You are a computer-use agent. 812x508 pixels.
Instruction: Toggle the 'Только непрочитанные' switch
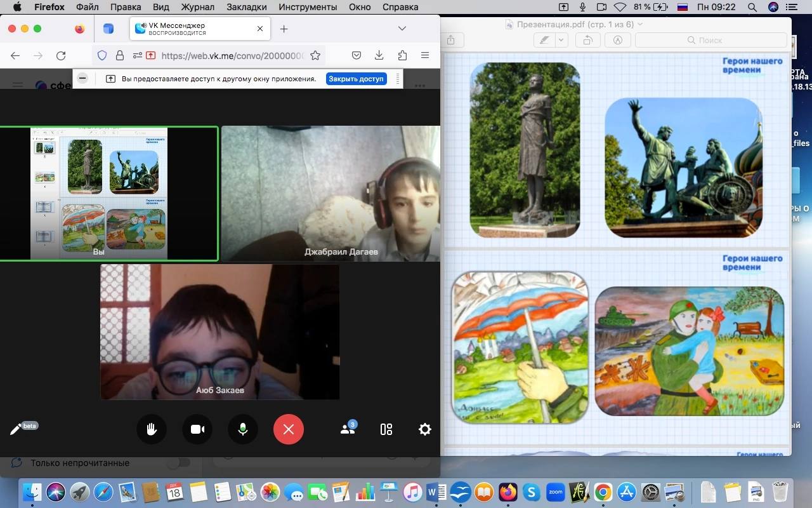[x=178, y=463]
